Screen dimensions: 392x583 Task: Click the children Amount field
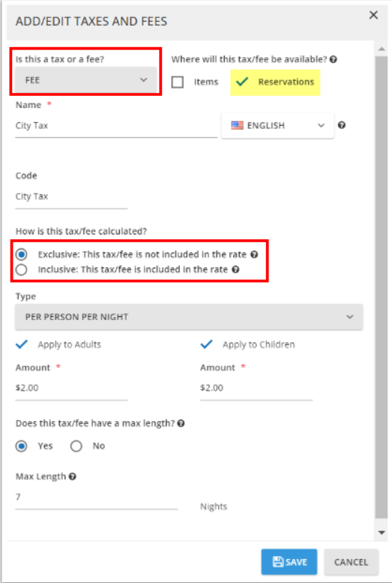point(256,388)
